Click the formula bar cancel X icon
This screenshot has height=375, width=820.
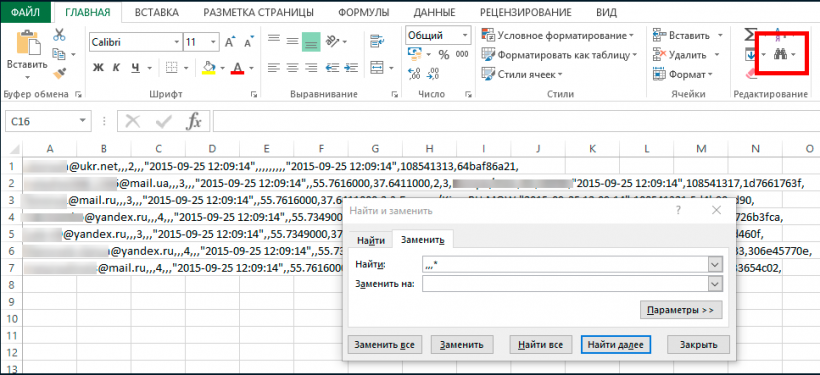point(133,121)
